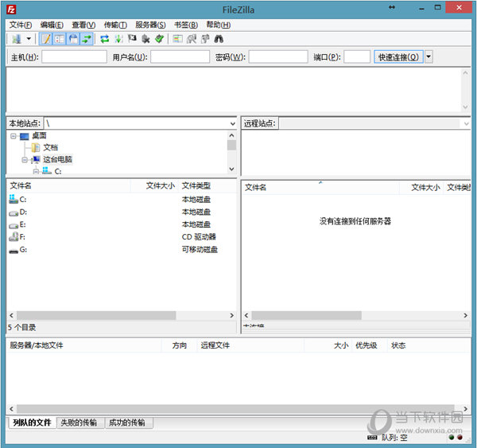Sort remote list by 文件名 column
The width and height of the screenshot is (477, 448).
(321, 188)
